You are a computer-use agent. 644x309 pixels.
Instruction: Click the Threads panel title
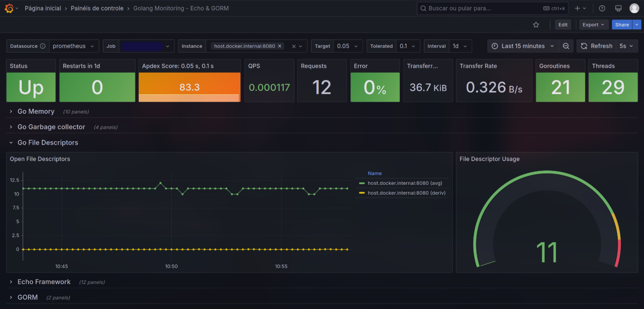(x=604, y=66)
